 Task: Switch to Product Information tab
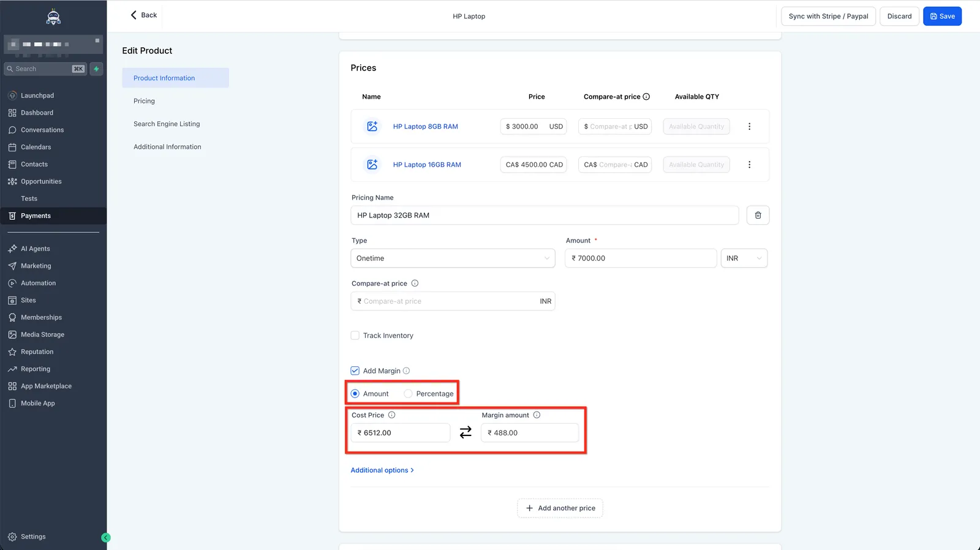pos(175,78)
